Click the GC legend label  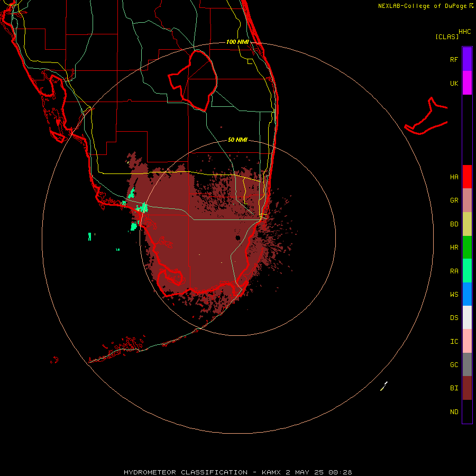coord(454,365)
